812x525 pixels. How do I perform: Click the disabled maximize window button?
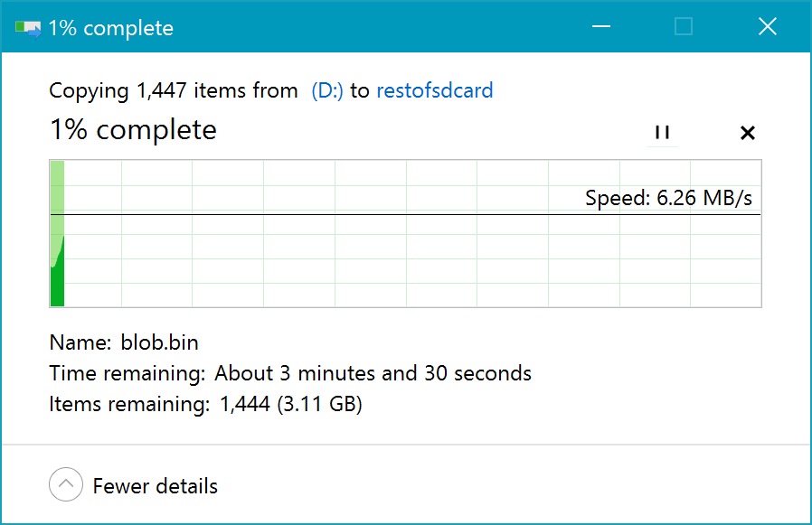tap(684, 27)
